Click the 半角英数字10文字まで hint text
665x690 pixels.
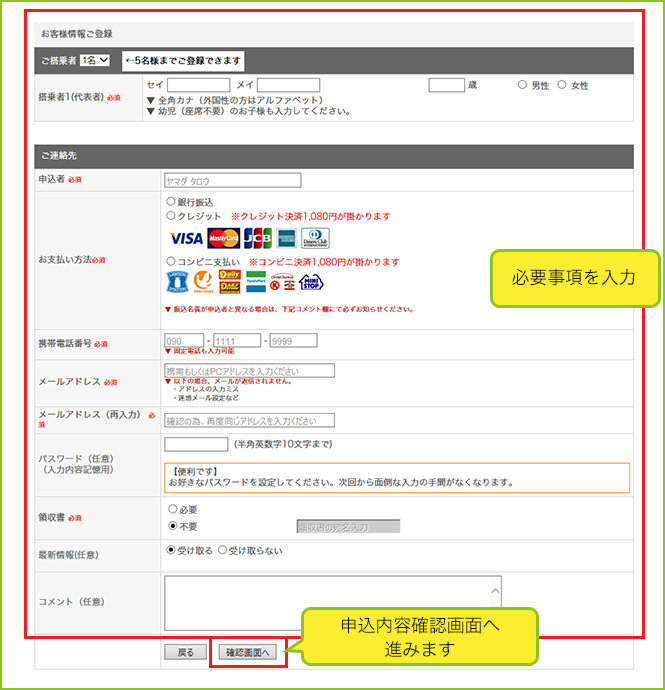[283, 444]
